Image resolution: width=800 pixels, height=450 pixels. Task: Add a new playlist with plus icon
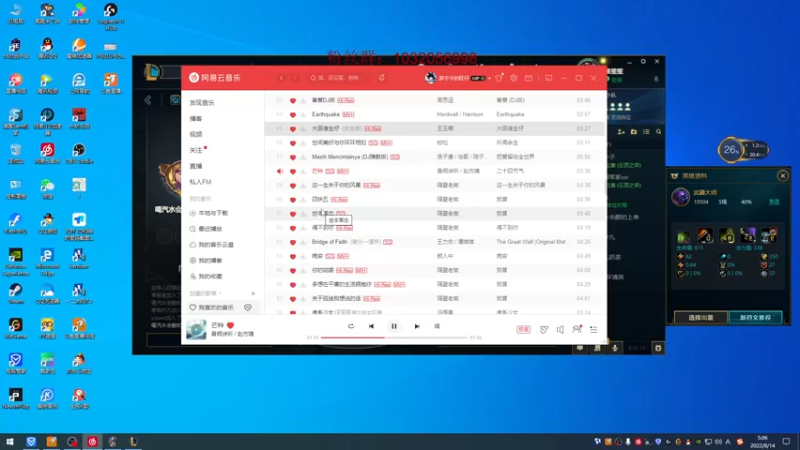(253, 293)
